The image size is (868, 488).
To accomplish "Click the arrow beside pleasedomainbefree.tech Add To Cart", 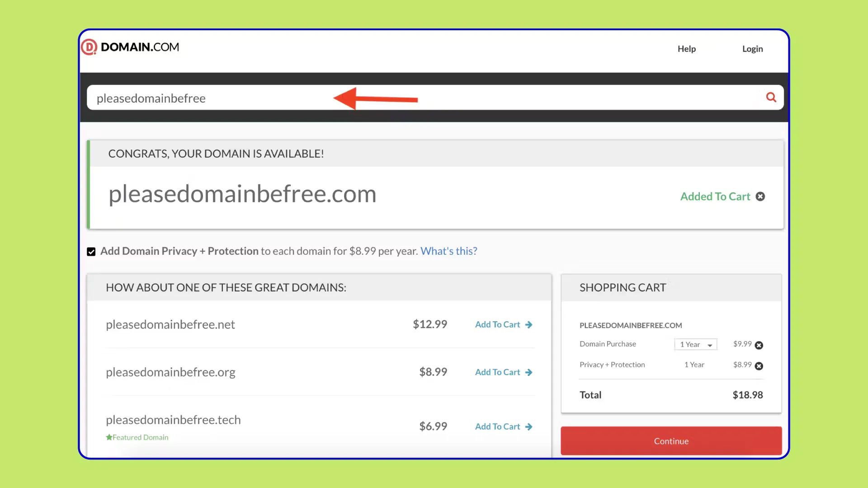I will (528, 427).
